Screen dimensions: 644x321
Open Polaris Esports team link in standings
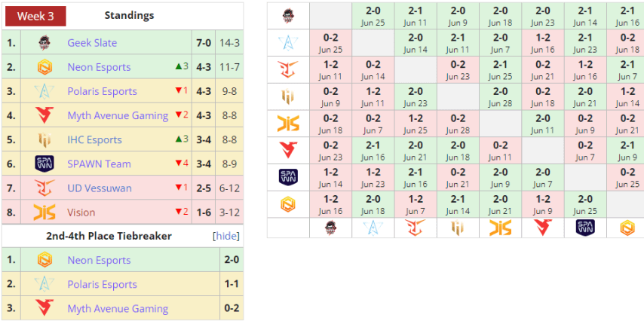pos(102,91)
